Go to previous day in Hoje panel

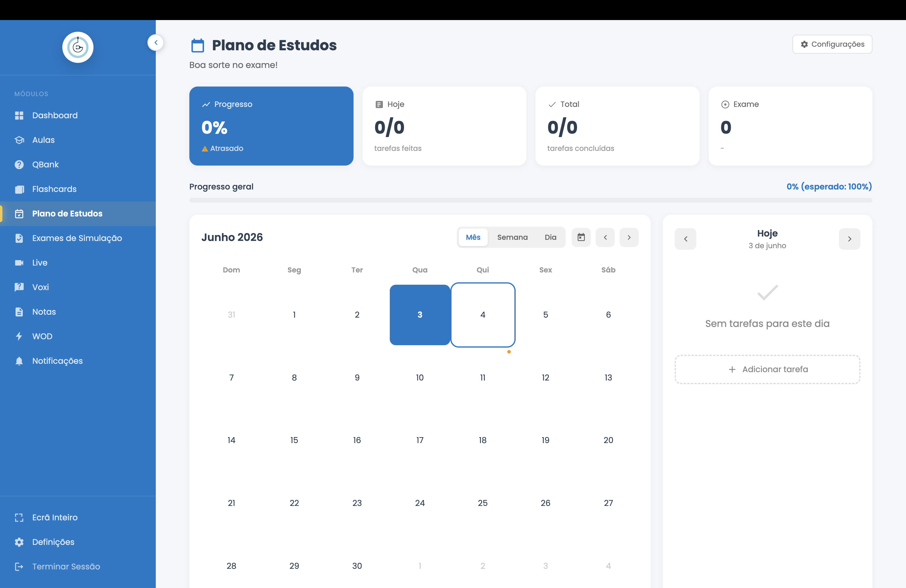(x=685, y=239)
